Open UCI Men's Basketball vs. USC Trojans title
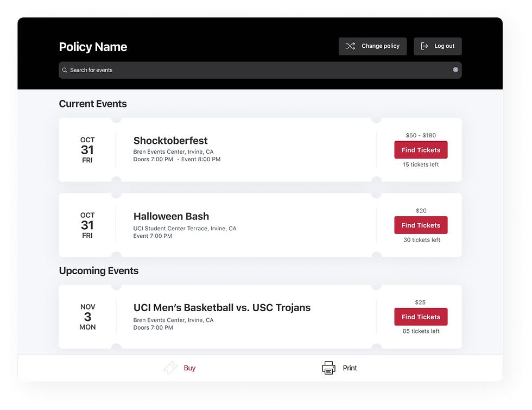 (222, 307)
